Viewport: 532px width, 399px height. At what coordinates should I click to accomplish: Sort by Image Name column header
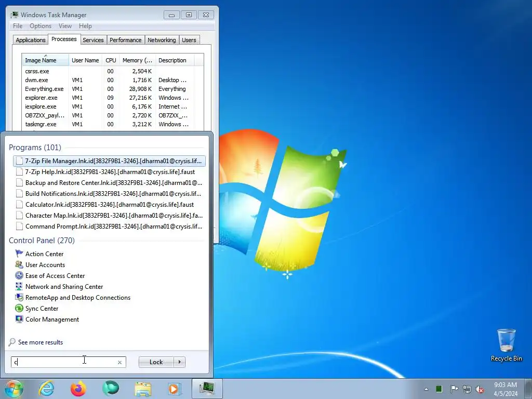(46, 60)
